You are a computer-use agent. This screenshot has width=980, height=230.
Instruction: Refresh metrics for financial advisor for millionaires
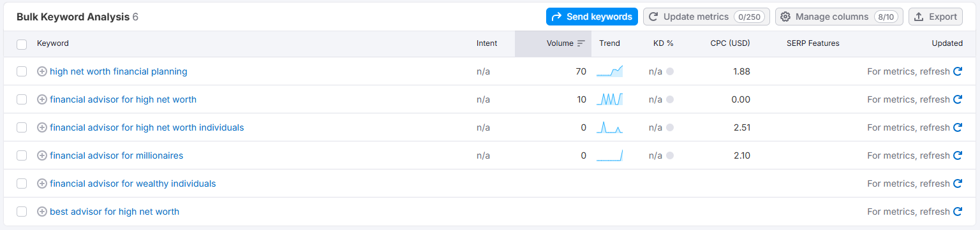tap(957, 155)
